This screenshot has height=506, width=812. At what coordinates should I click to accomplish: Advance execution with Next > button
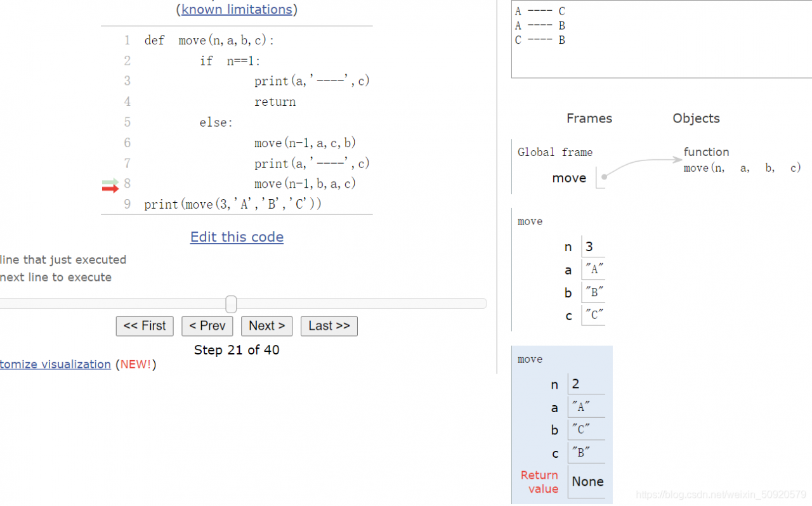coord(267,326)
